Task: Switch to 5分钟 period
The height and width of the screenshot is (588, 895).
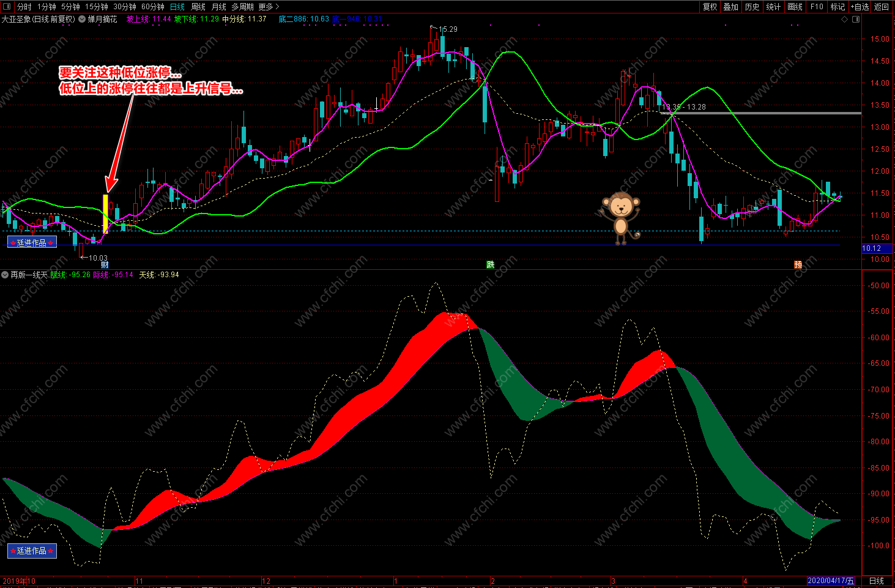Action: coord(70,7)
